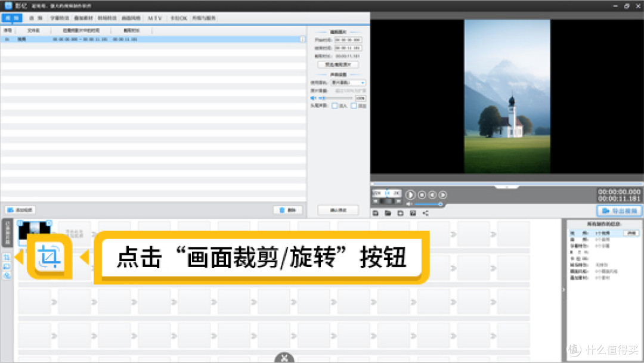Switch to the 卡拉OK tab
This screenshot has height=363, width=644.
179,18
